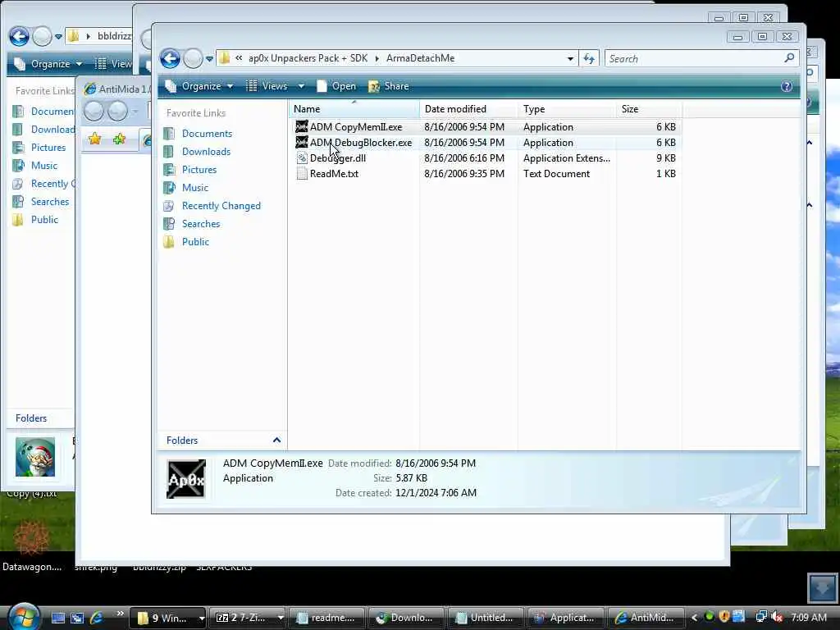Click Show Desktop quick launch icon
840x630 pixels.
[x=58, y=618]
